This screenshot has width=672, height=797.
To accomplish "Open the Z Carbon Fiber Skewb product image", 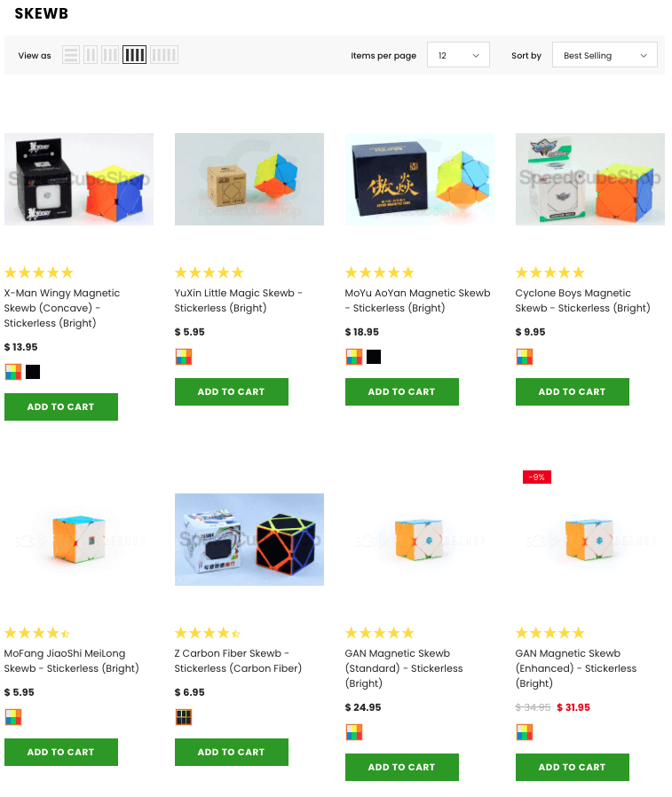I will click(x=249, y=540).
